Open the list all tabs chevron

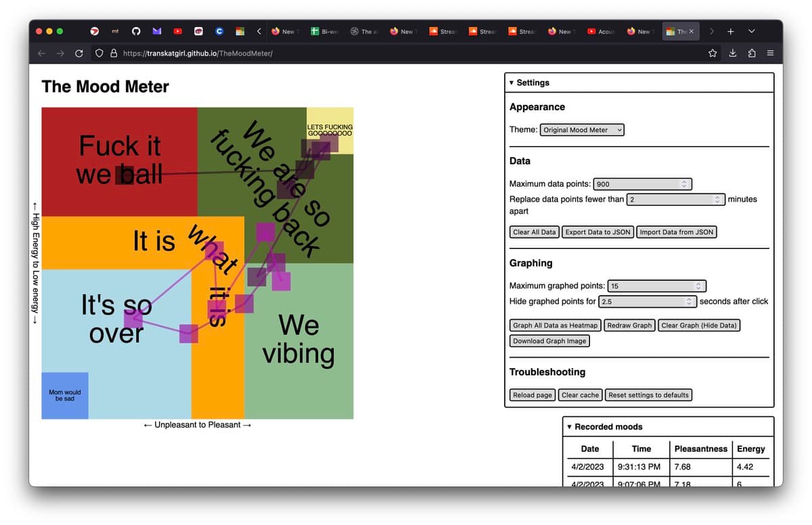[752, 31]
